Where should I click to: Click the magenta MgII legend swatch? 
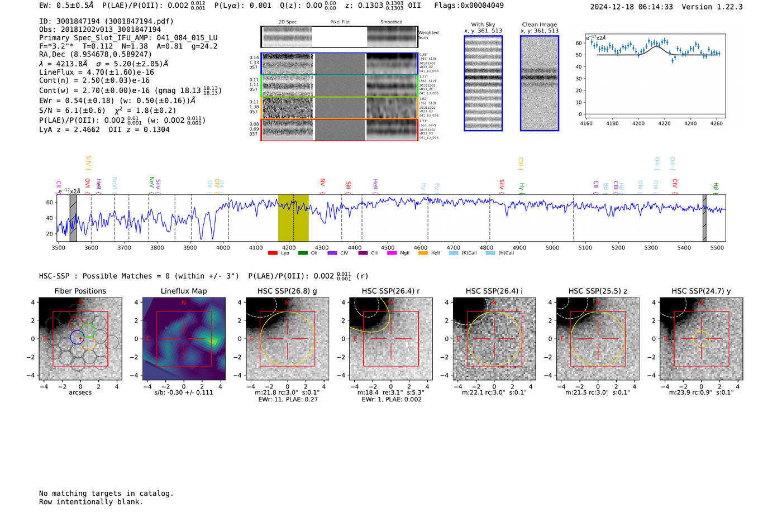point(392,253)
